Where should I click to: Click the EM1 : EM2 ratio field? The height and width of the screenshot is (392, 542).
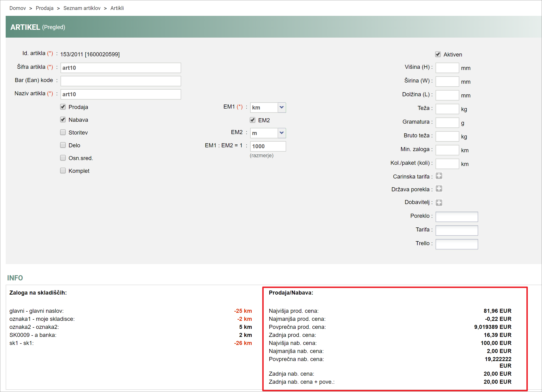pyautogui.click(x=268, y=146)
